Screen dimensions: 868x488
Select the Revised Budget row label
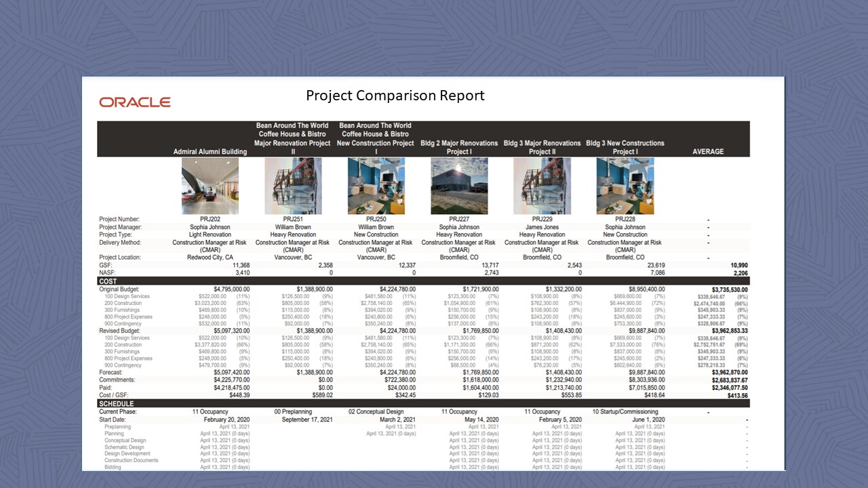[x=121, y=331]
